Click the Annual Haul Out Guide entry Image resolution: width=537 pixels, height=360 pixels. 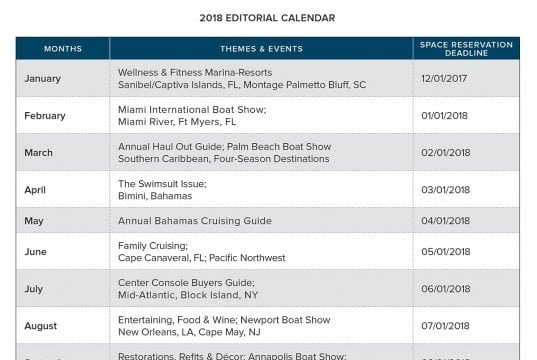172,147
